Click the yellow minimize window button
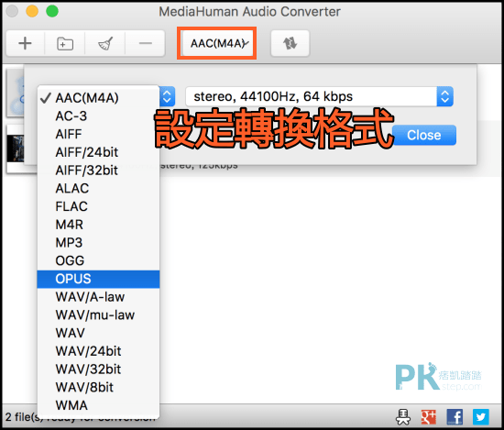 coord(32,11)
